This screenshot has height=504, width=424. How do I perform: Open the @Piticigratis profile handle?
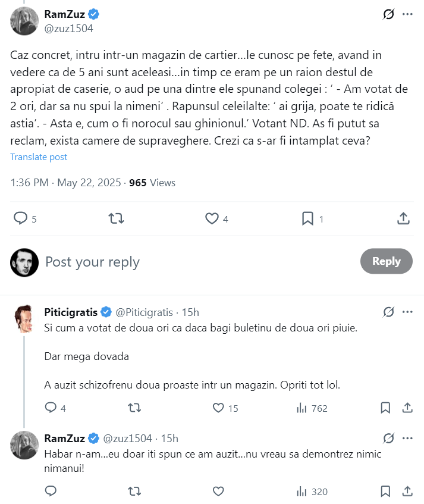145,312
